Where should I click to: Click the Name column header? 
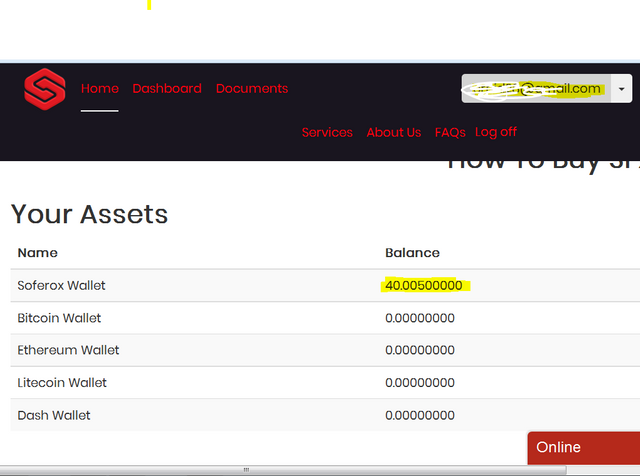pos(38,253)
